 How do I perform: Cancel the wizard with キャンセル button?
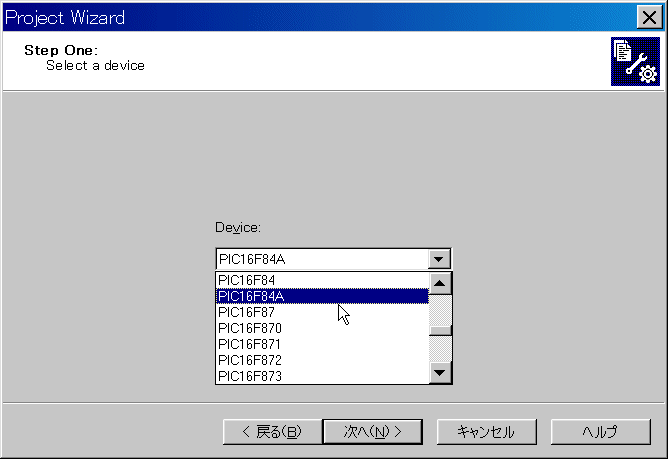click(x=487, y=432)
